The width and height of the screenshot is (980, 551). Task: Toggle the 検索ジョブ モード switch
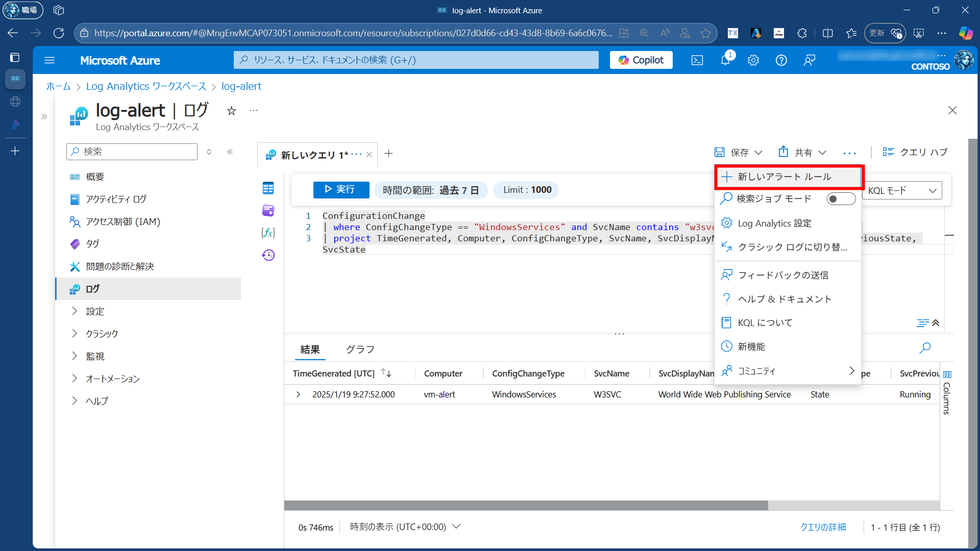tap(841, 199)
